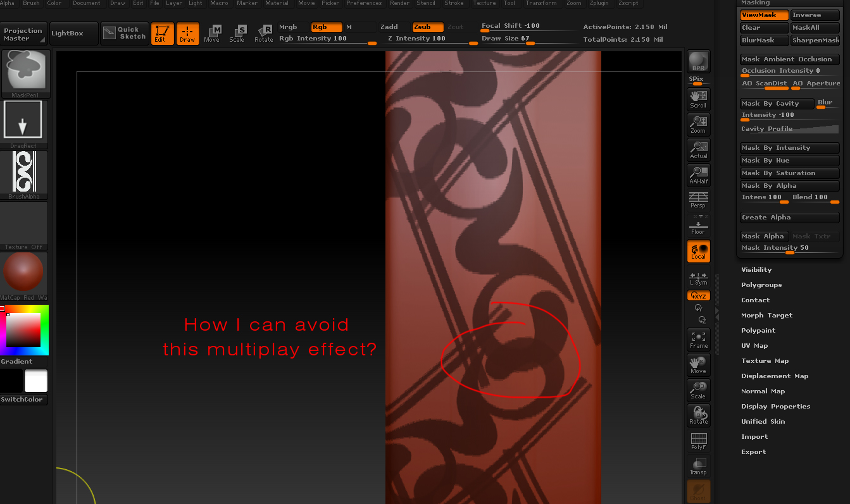
Task: Click the Rotate icon on the right shelf
Action: click(x=699, y=415)
